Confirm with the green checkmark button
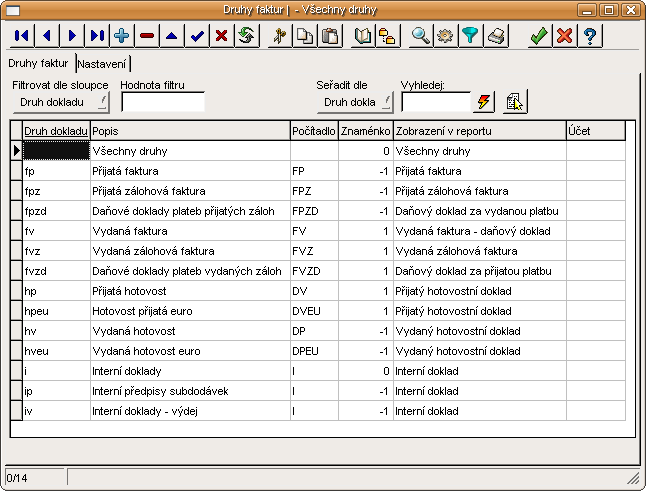646x491 pixels. point(539,35)
